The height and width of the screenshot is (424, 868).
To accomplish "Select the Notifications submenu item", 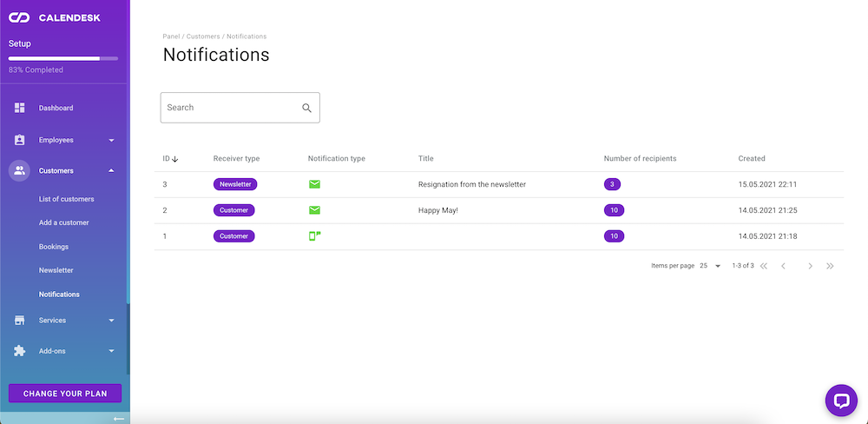I will coord(59,295).
